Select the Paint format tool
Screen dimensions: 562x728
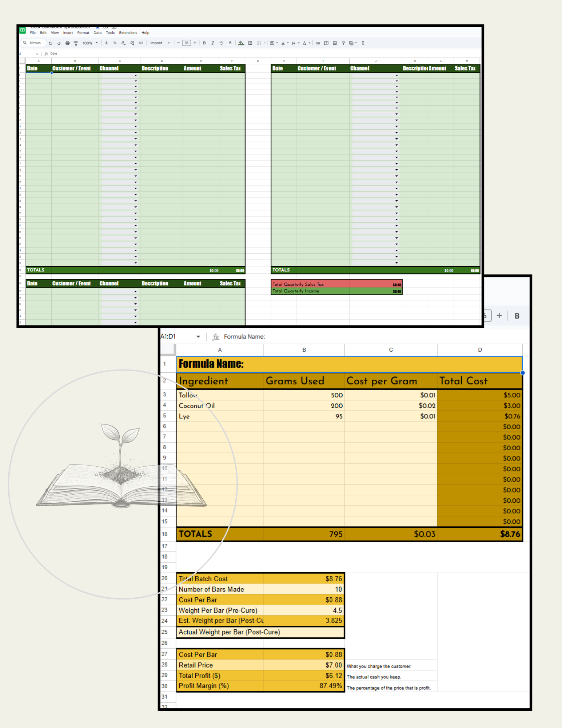(x=76, y=43)
